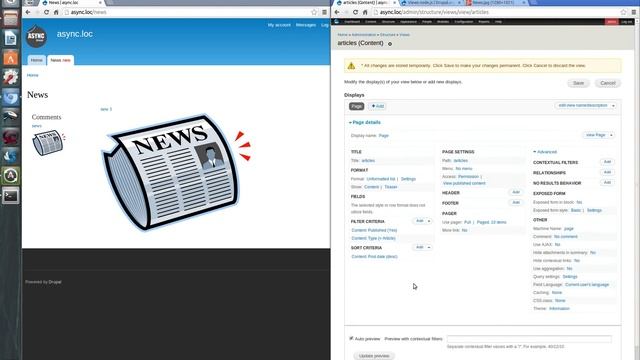Close the News | async.loc browser tab
The height and width of the screenshot is (360, 640).
click(x=100, y=2)
